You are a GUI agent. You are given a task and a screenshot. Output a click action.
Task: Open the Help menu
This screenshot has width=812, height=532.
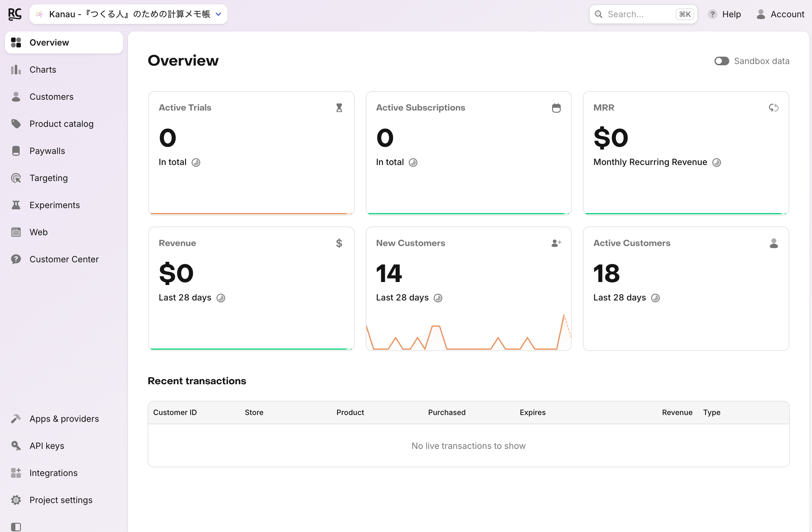pos(725,14)
